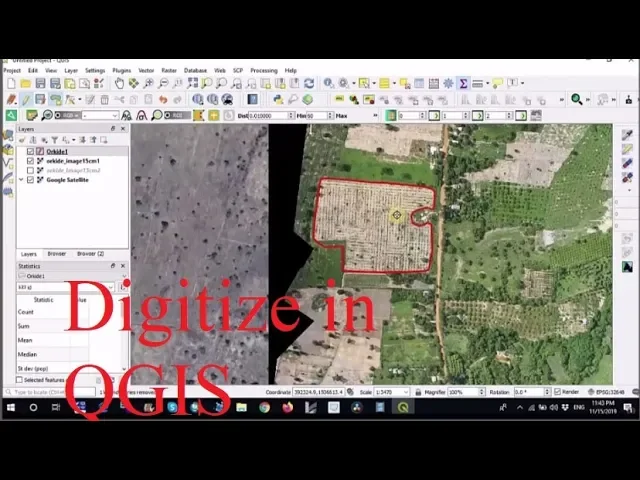
Task: Open the Raster menu
Action: click(x=169, y=71)
